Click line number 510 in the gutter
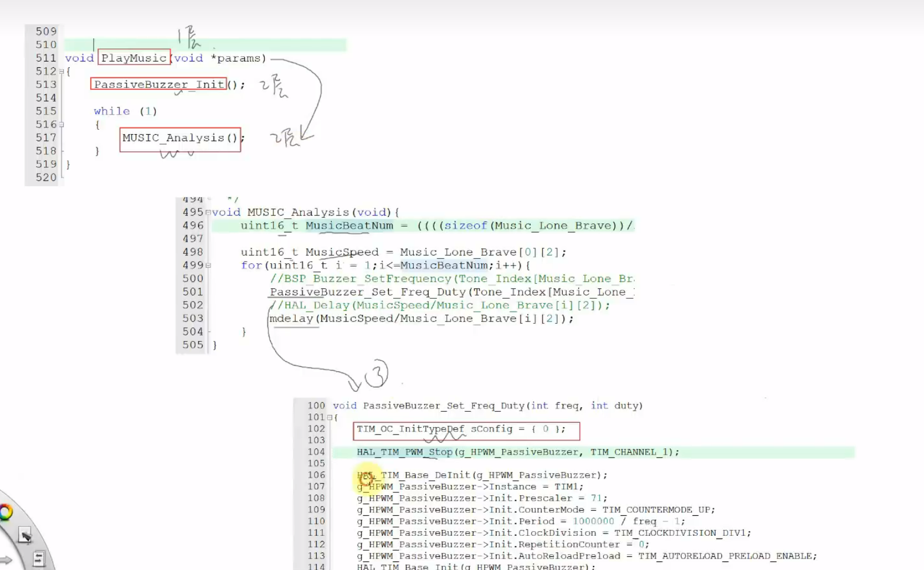 click(46, 45)
